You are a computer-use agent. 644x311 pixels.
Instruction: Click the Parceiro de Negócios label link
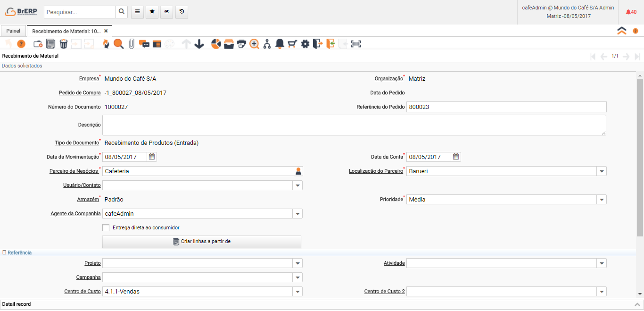(74, 171)
